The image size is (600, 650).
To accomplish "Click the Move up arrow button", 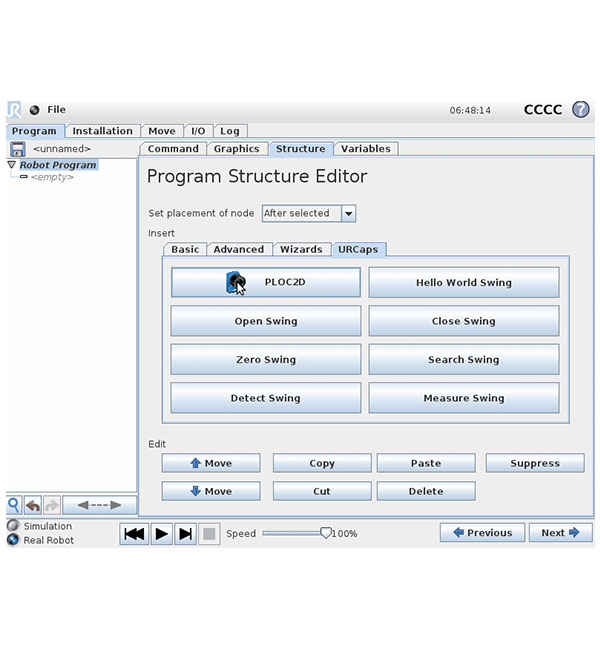I will click(x=211, y=463).
